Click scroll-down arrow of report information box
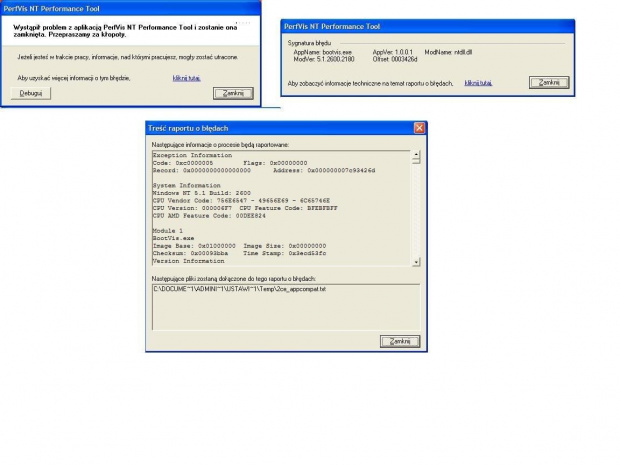 coord(416,262)
